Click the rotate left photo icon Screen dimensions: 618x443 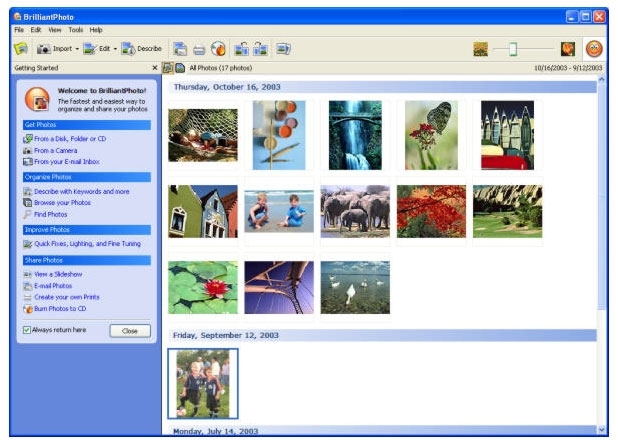point(241,49)
